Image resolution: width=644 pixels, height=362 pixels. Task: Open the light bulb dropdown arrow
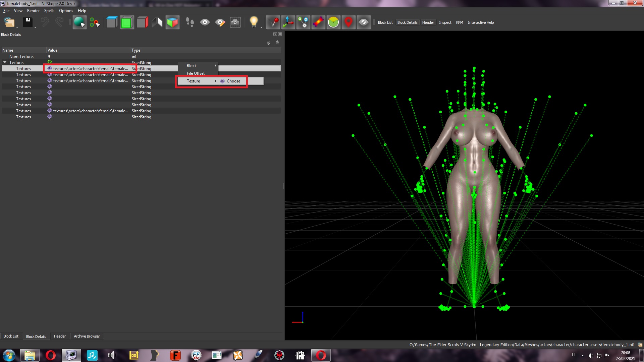pos(261,27)
